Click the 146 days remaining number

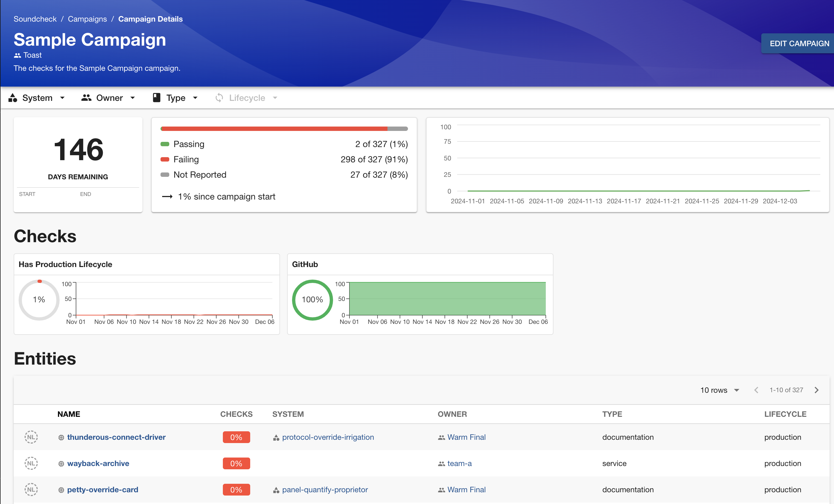click(x=78, y=149)
